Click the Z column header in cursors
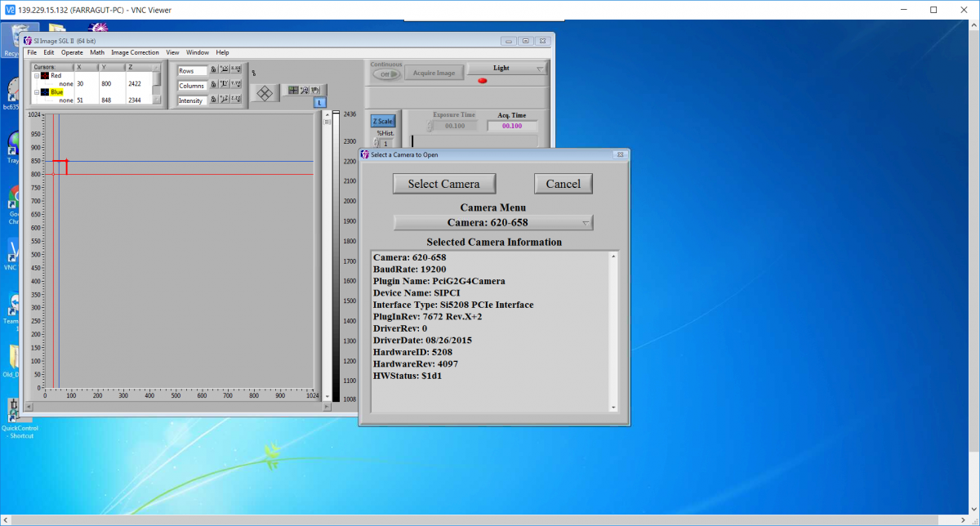980x526 pixels. (140, 67)
